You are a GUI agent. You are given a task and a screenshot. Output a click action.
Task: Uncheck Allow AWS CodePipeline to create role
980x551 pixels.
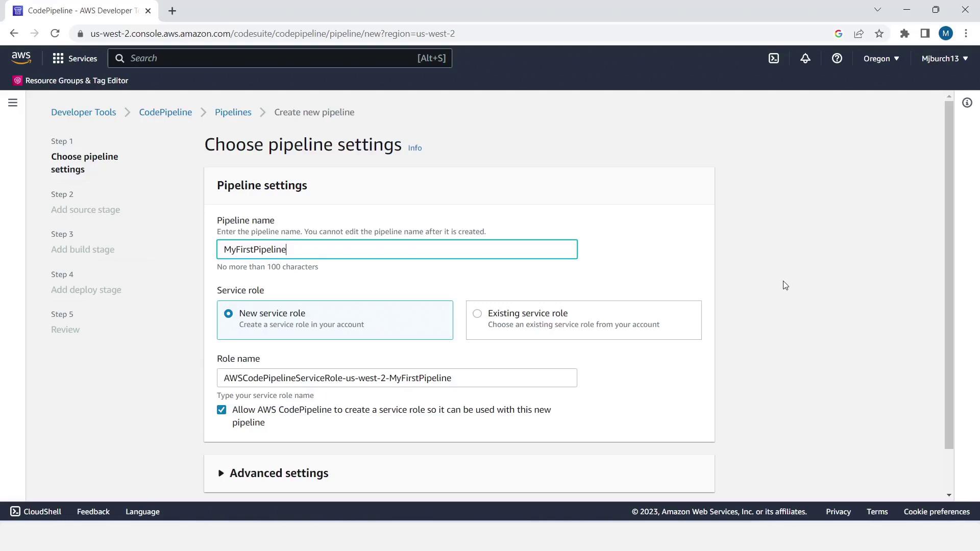(222, 410)
